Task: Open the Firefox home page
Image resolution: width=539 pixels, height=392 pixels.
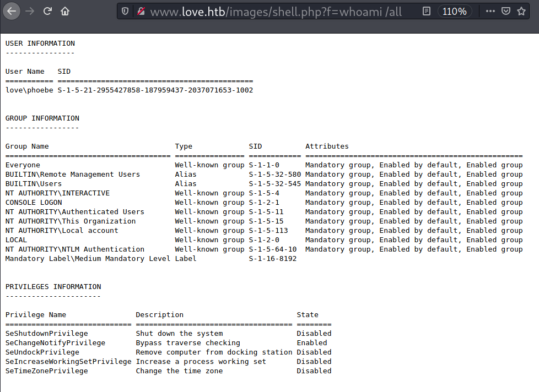Action: coord(65,11)
